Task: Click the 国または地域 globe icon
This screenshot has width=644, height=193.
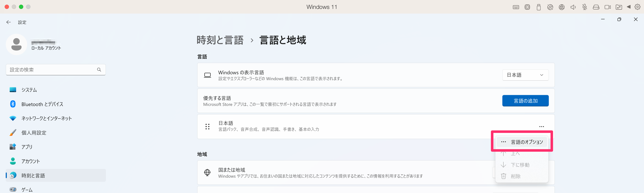Action: (x=207, y=172)
